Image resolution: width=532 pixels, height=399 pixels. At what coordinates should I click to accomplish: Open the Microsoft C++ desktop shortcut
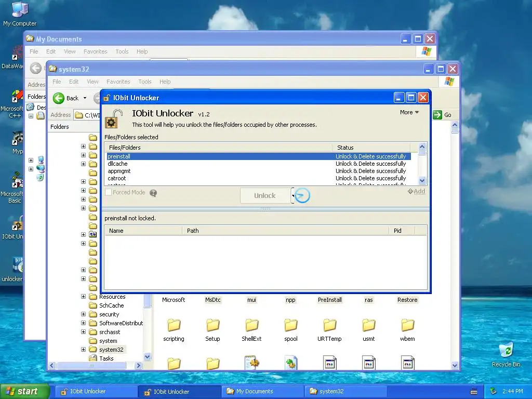coord(12,103)
